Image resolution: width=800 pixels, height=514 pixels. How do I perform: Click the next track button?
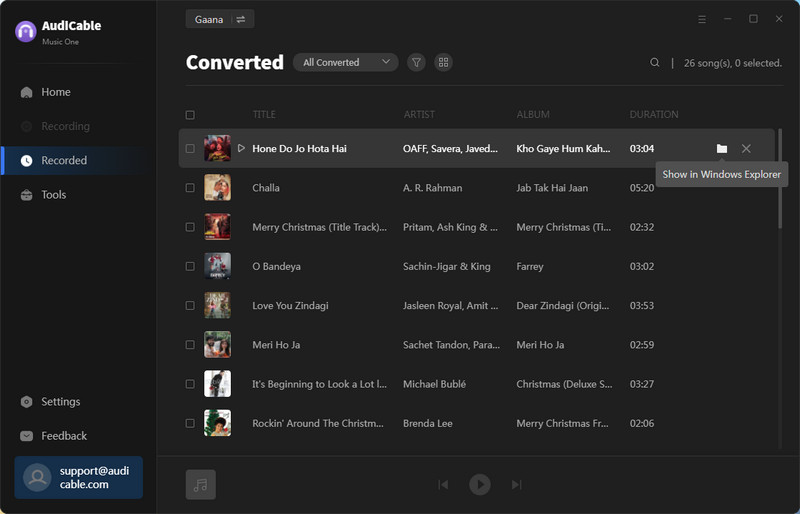tap(516, 484)
